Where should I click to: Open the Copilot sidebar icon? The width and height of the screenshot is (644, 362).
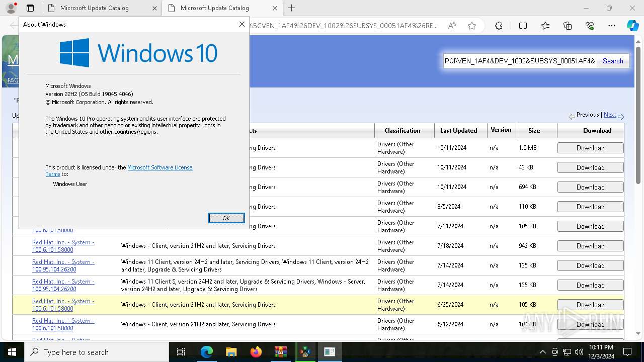pyautogui.click(x=632, y=26)
